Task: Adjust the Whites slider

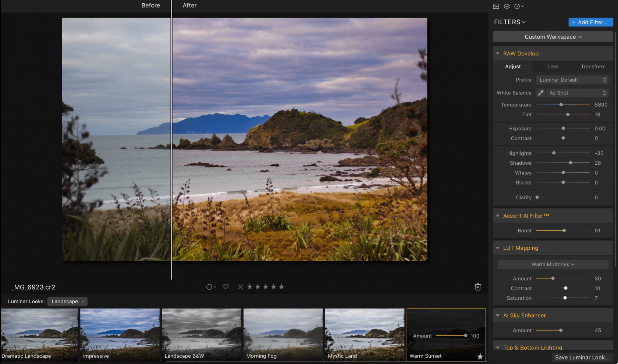Action: (x=563, y=172)
